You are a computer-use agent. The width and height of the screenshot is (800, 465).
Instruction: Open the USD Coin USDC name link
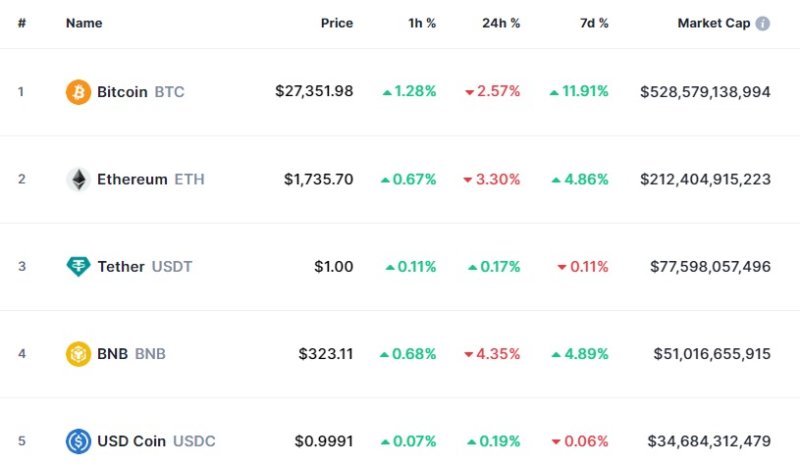155,441
